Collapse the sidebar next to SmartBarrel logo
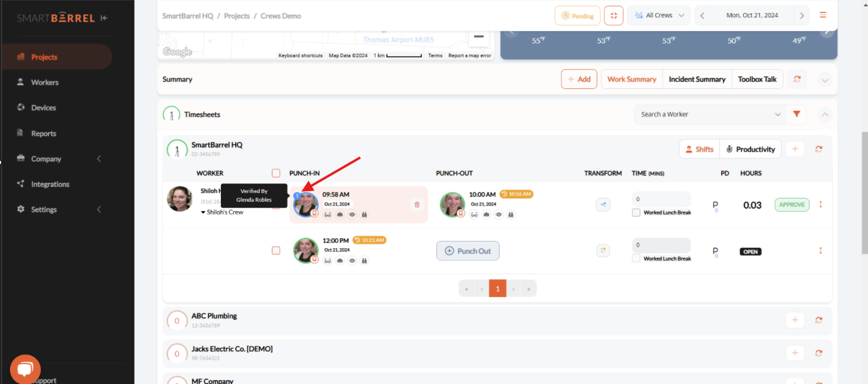868x384 pixels. point(104,18)
